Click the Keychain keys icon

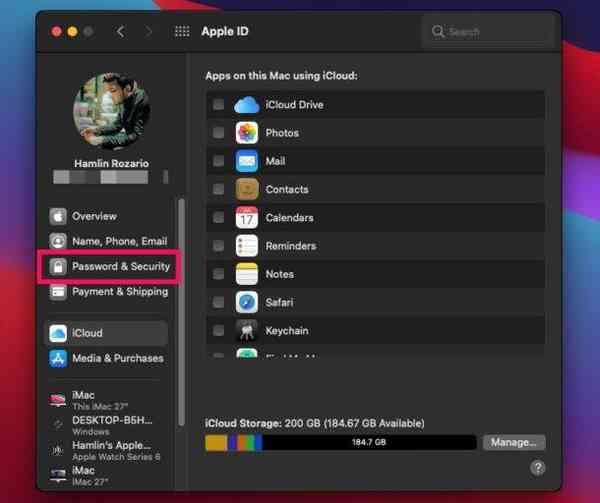(x=247, y=331)
